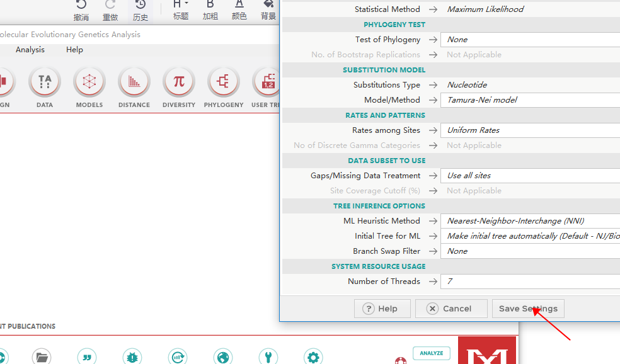The height and width of the screenshot is (364, 620).
Task: Click the DATA icon in MEGA toolbar
Action: (45, 88)
